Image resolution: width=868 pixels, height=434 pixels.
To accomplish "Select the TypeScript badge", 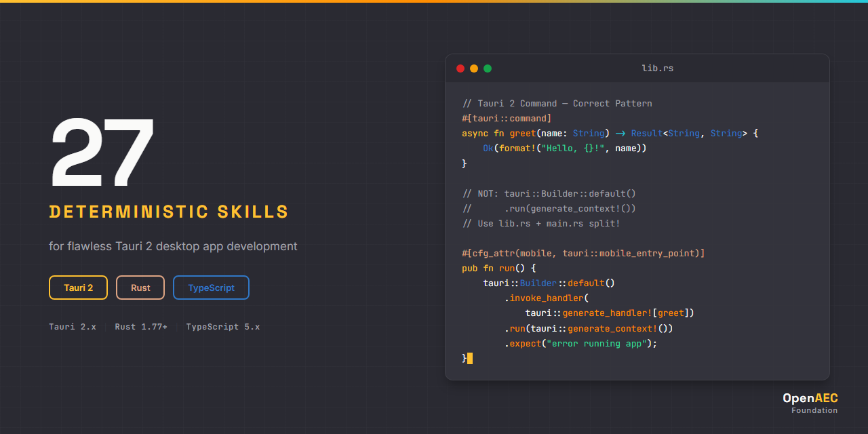I will click(211, 288).
